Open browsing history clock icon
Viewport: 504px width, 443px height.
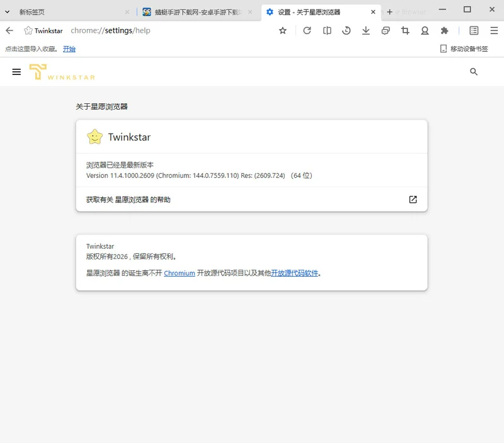pyautogui.click(x=346, y=30)
